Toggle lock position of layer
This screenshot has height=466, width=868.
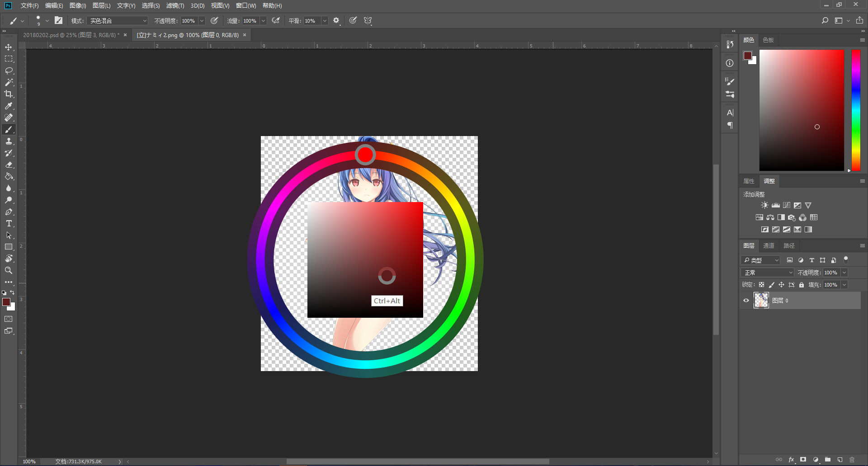pos(781,285)
